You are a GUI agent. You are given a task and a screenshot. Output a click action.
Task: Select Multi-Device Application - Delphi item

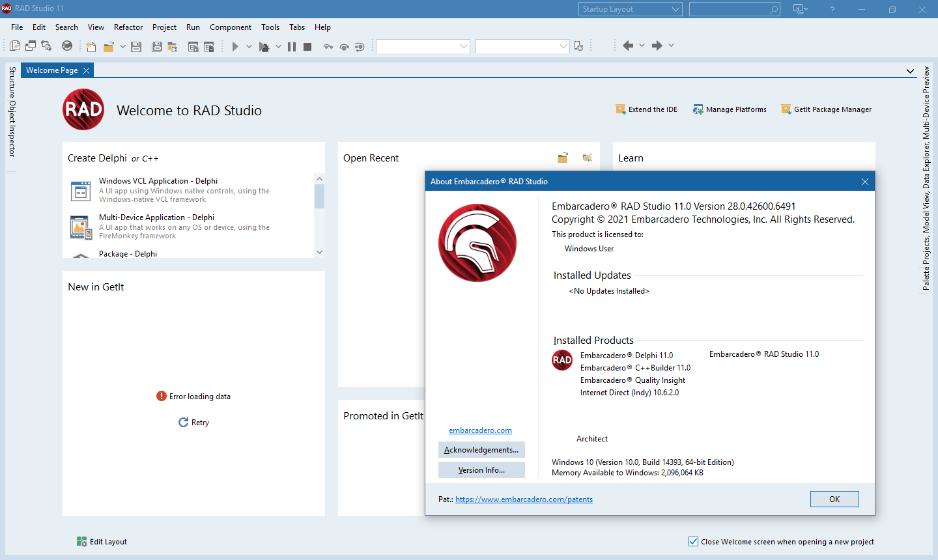(x=189, y=227)
